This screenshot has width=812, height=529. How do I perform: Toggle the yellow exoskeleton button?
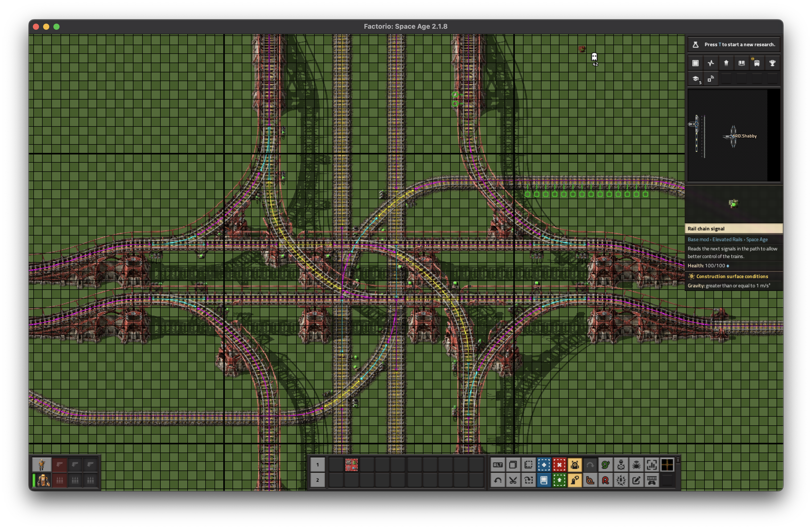[x=575, y=480]
